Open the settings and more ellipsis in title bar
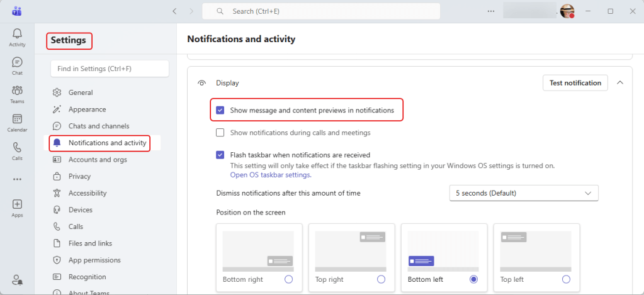644x295 pixels. tap(492, 11)
